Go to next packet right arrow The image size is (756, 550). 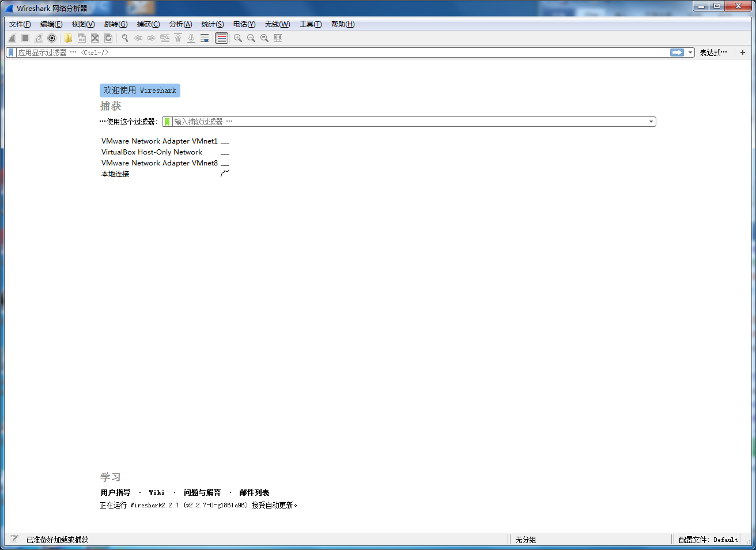[x=152, y=38]
